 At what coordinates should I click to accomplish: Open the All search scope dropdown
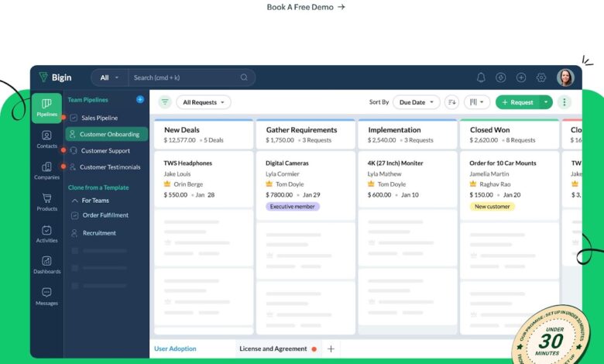click(109, 77)
